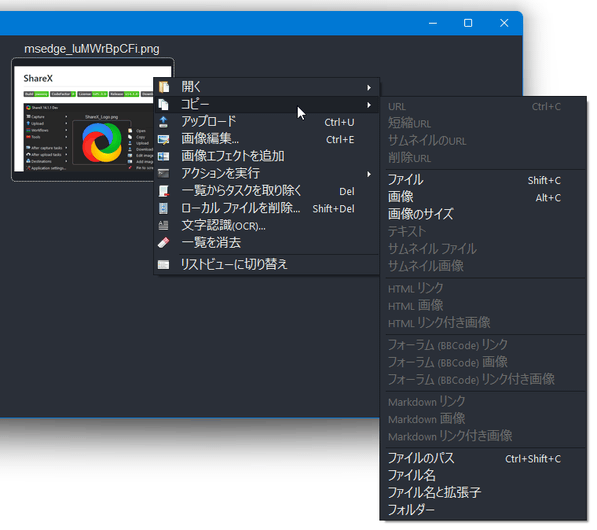Copy the file with ファイル entry

(x=484, y=180)
